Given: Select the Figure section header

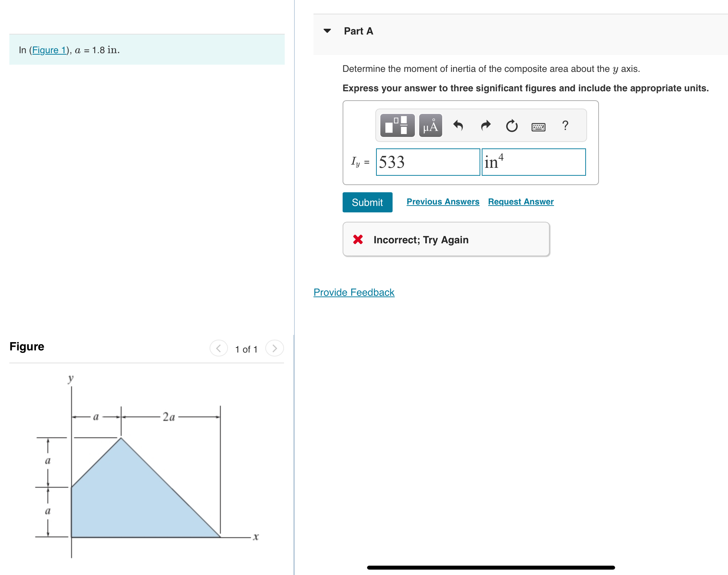Looking at the screenshot, I should pyautogui.click(x=27, y=346).
